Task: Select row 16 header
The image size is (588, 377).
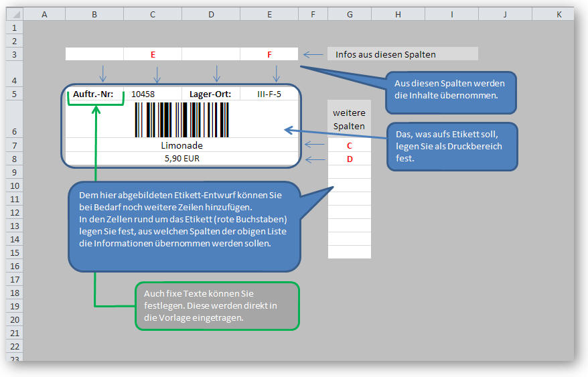Action: 15,266
